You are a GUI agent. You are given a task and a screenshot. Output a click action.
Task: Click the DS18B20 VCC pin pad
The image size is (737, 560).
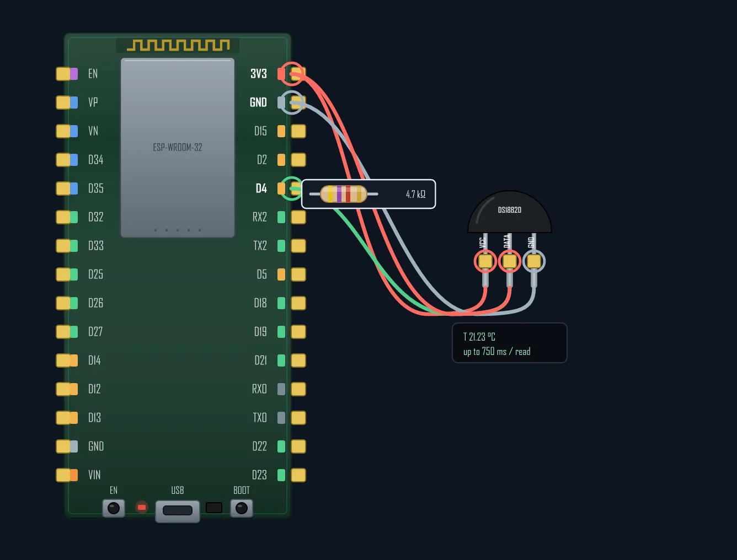[485, 261]
